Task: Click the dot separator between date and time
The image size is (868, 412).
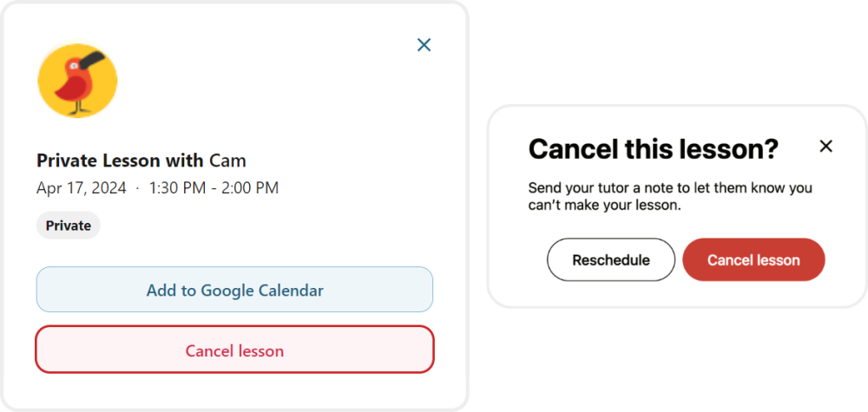Action: (x=137, y=188)
